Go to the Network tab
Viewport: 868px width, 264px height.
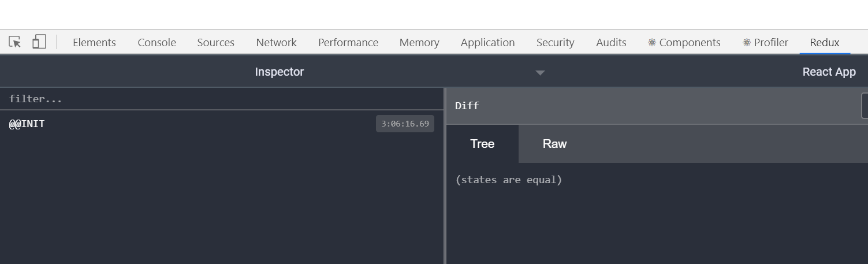pyautogui.click(x=276, y=43)
